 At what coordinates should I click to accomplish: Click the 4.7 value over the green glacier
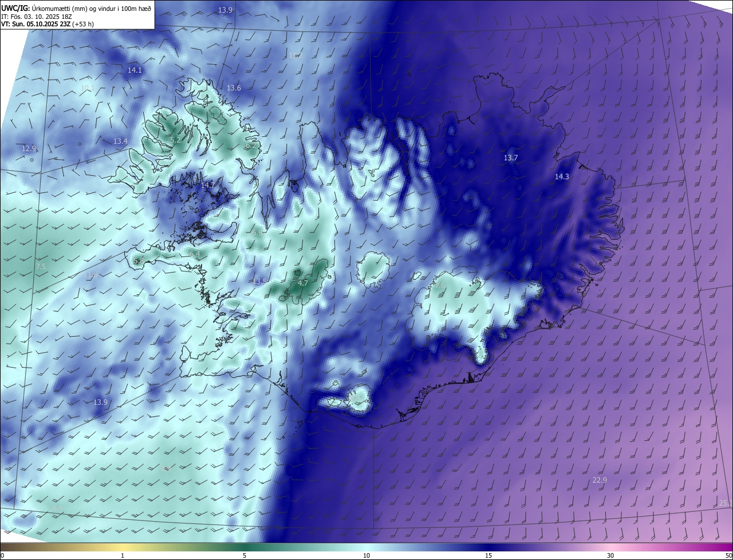pyautogui.click(x=303, y=283)
